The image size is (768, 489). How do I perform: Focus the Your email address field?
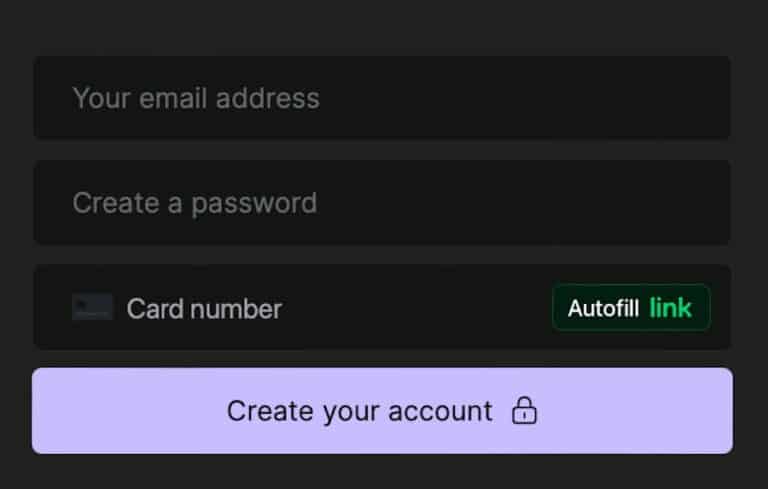pyautogui.click(x=382, y=98)
